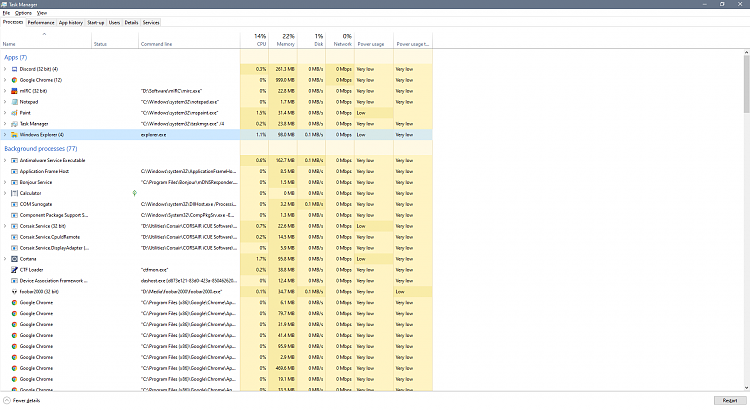Screen dimensions: 750x410
Task: Click the Apps (7) group heading
Action: click(16, 57)
